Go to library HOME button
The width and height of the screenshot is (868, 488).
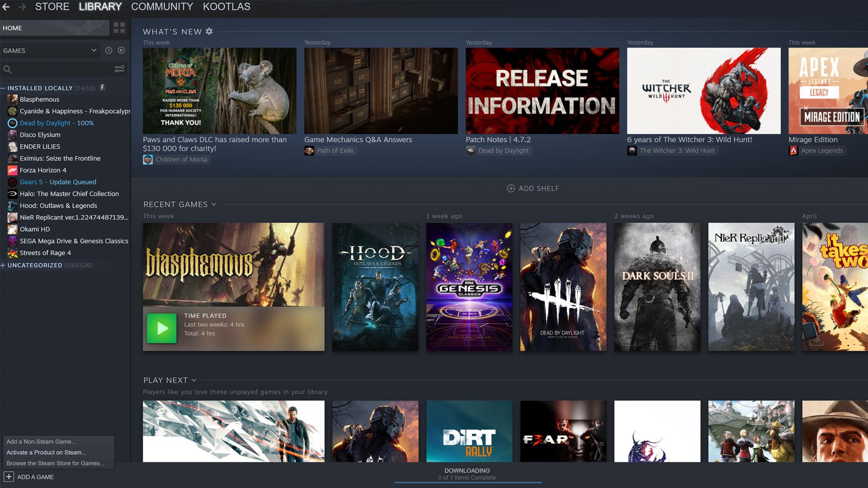[x=55, y=28]
